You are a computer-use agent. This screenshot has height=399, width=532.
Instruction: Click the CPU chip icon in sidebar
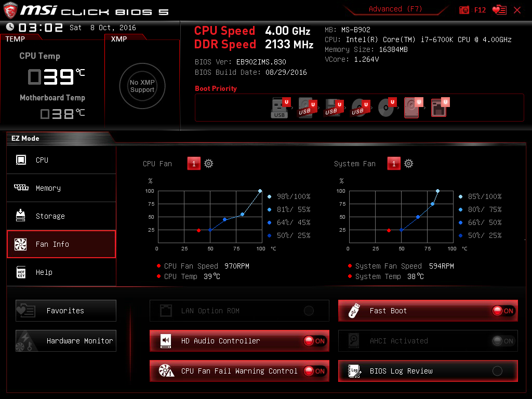click(x=21, y=159)
